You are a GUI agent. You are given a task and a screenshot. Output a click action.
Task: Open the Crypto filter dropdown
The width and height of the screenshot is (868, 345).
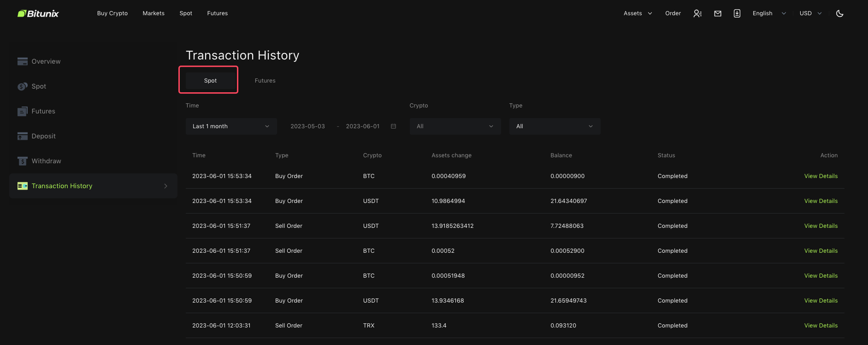point(455,126)
